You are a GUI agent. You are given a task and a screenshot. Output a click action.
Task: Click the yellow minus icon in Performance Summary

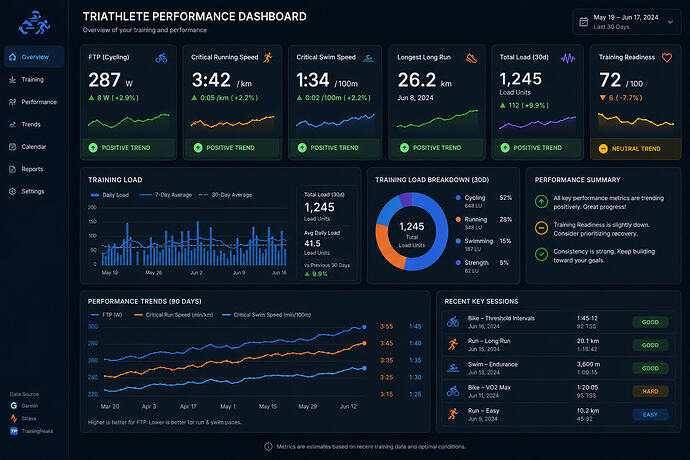[x=541, y=228]
